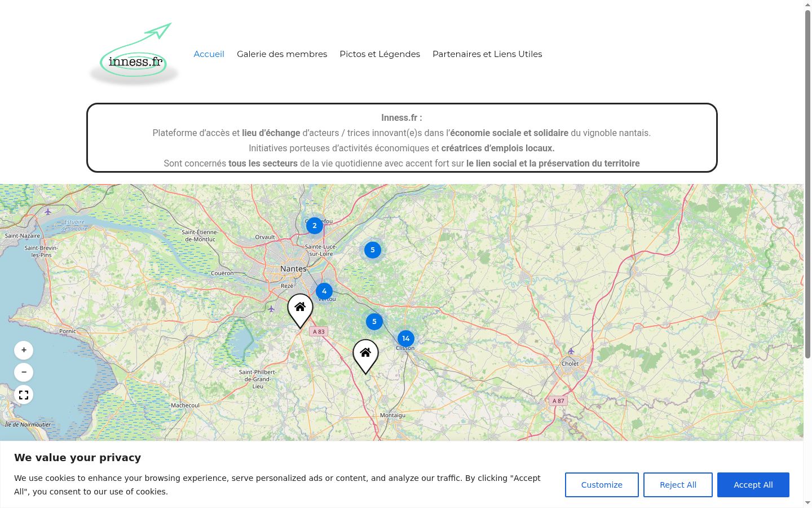Click the Saint-Nazaire label on map
812x508 pixels.
pos(23,236)
